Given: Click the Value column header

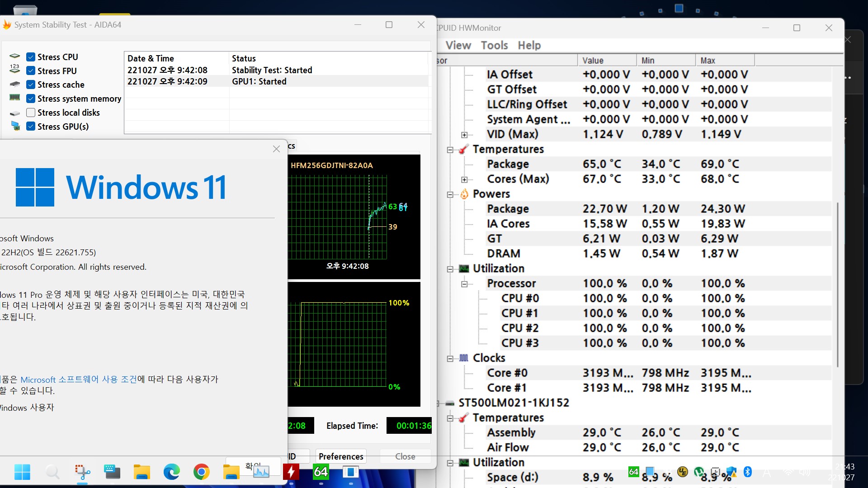Looking at the screenshot, I should tap(607, 60).
